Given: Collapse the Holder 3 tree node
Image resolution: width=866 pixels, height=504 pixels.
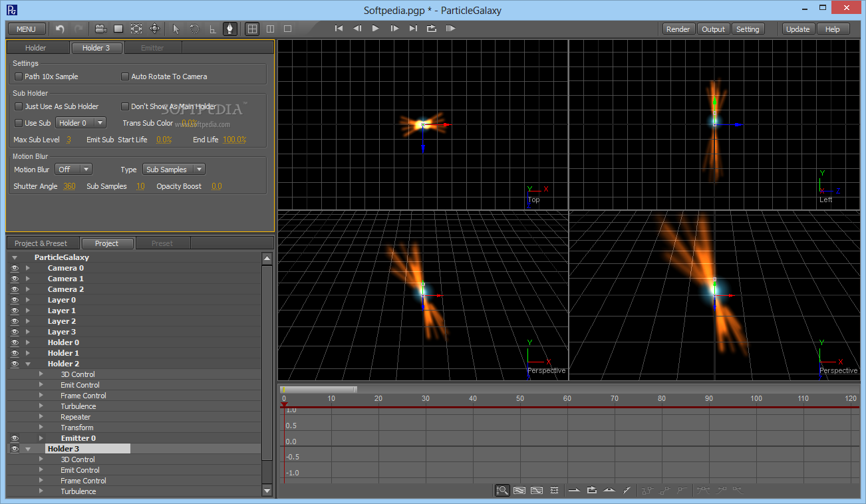Looking at the screenshot, I should click(x=28, y=449).
